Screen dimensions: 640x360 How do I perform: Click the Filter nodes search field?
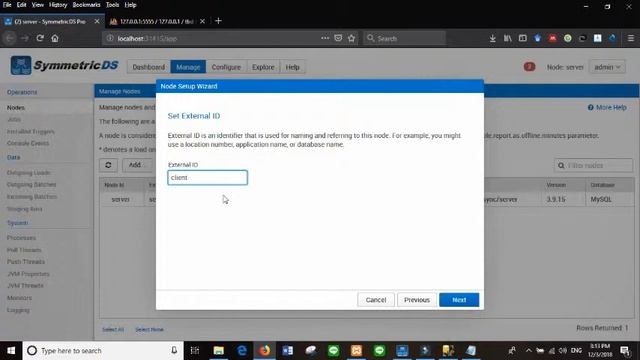[593, 165]
